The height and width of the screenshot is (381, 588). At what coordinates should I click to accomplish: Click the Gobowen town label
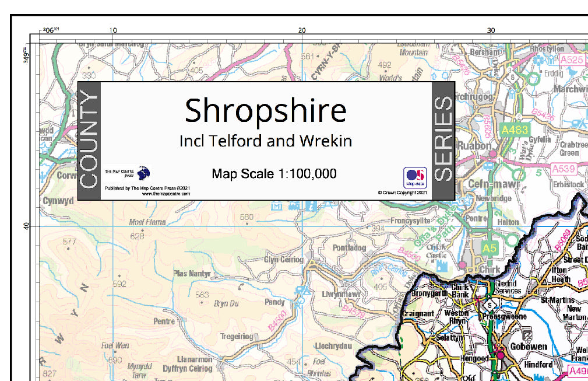[529, 347]
